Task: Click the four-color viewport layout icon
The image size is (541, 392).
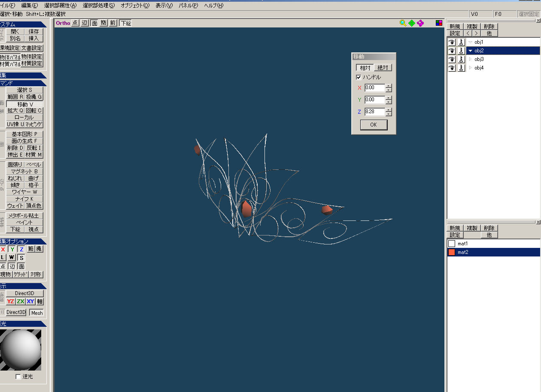Action: [439, 23]
